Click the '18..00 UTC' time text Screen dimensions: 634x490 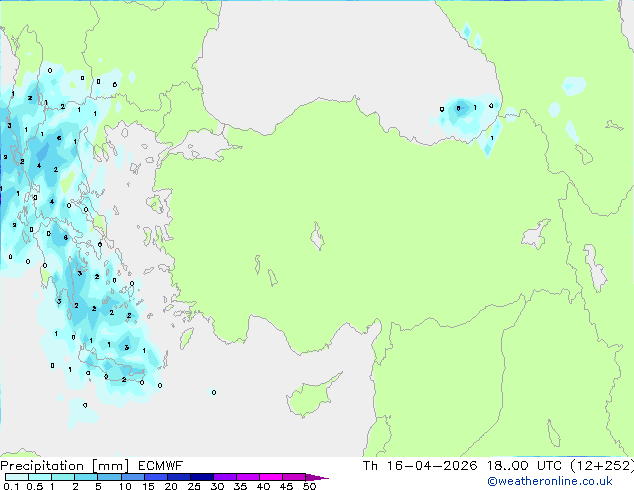524,466
